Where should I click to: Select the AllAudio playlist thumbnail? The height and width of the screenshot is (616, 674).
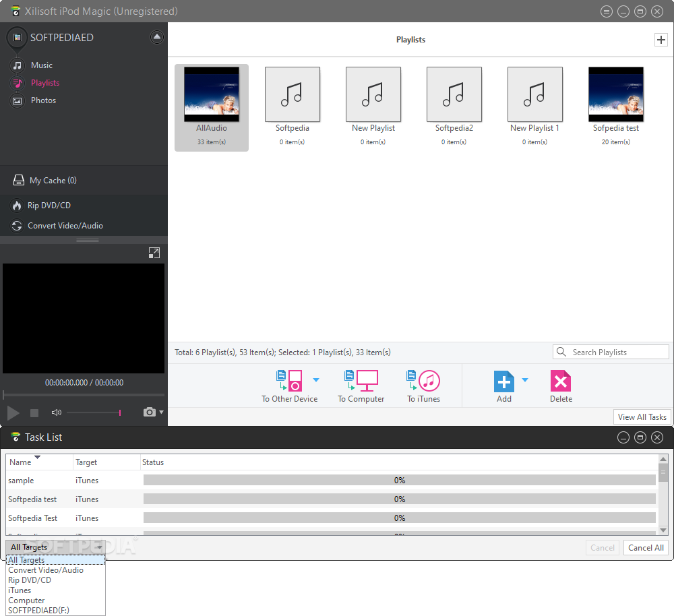[x=212, y=94]
